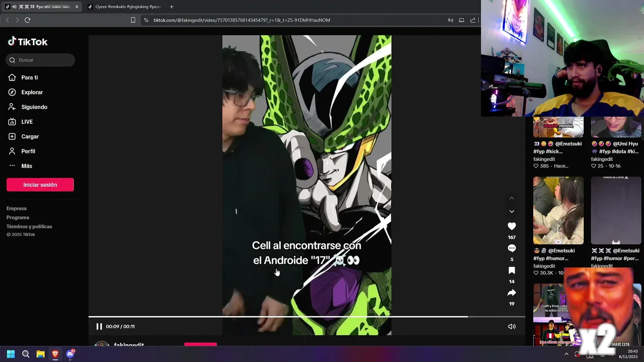Switch to the Oyeee #emikukis tab
The width and height of the screenshot is (644, 362).
[124, 7]
